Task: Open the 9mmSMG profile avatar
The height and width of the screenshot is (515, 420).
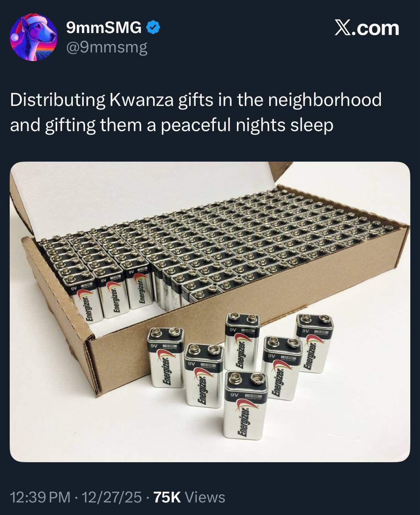Action: tap(33, 37)
